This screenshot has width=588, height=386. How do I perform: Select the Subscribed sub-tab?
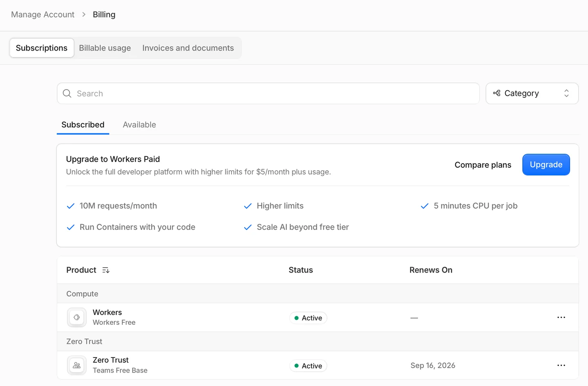pyautogui.click(x=83, y=124)
